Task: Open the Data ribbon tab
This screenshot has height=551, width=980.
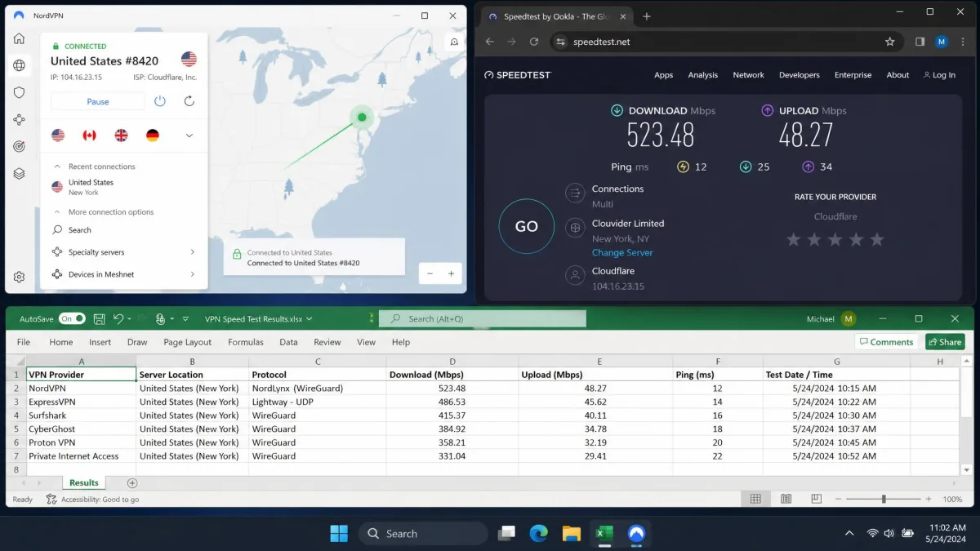Action: point(288,342)
